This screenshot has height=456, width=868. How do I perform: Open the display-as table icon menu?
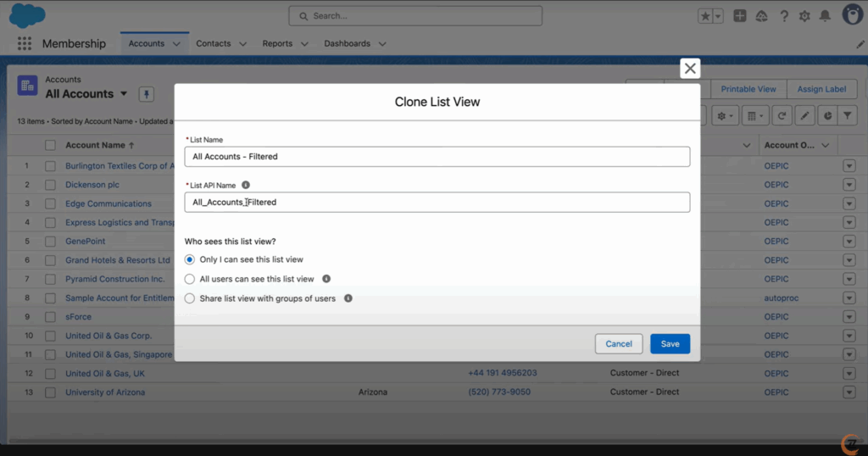click(755, 115)
